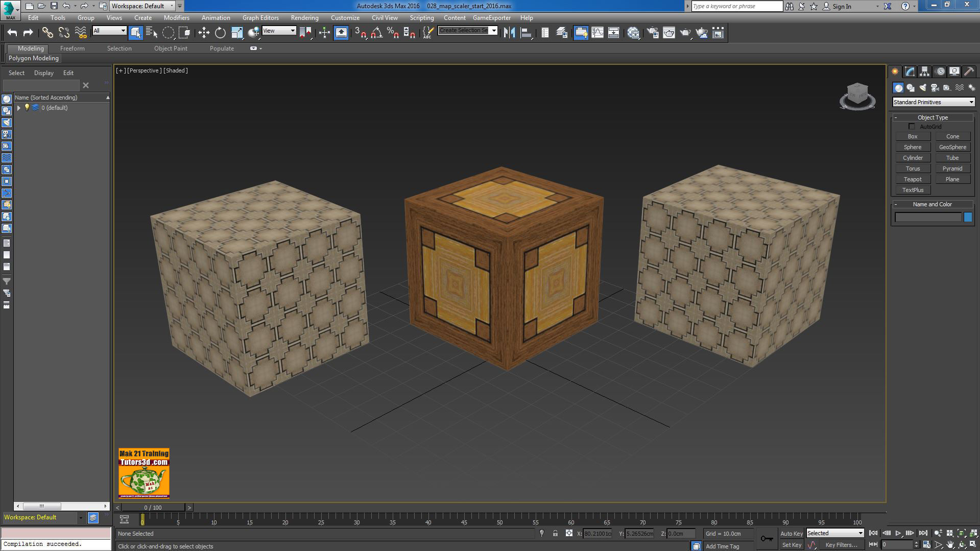Enable the AutoGrid checkbox
Screen dimensions: 980x551
pyautogui.click(x=912, y=127)
